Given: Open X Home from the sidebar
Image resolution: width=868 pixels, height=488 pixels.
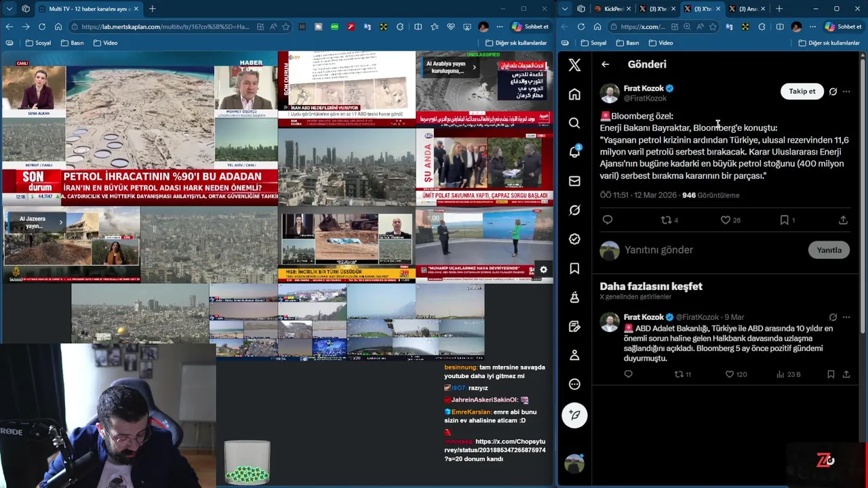Looking at the screenshot, I should [574, 94].
